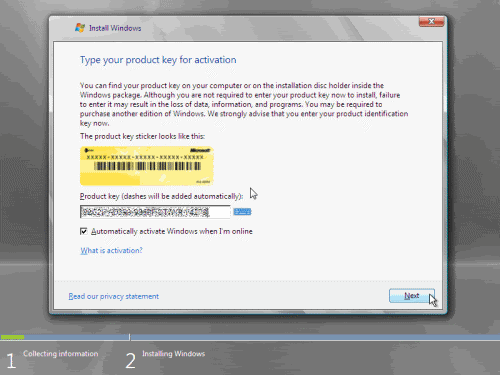Uncheck Automatically activate Windows checkbox

84,231
